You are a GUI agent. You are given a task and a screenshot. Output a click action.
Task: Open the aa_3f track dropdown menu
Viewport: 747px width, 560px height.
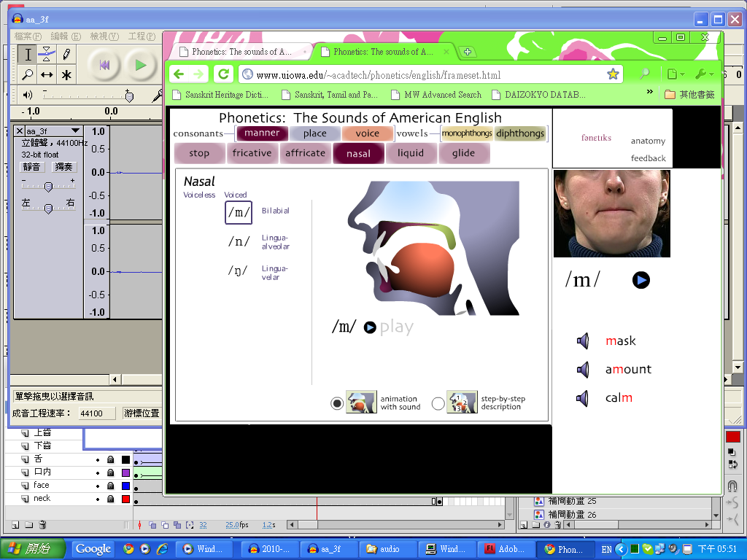75,131
